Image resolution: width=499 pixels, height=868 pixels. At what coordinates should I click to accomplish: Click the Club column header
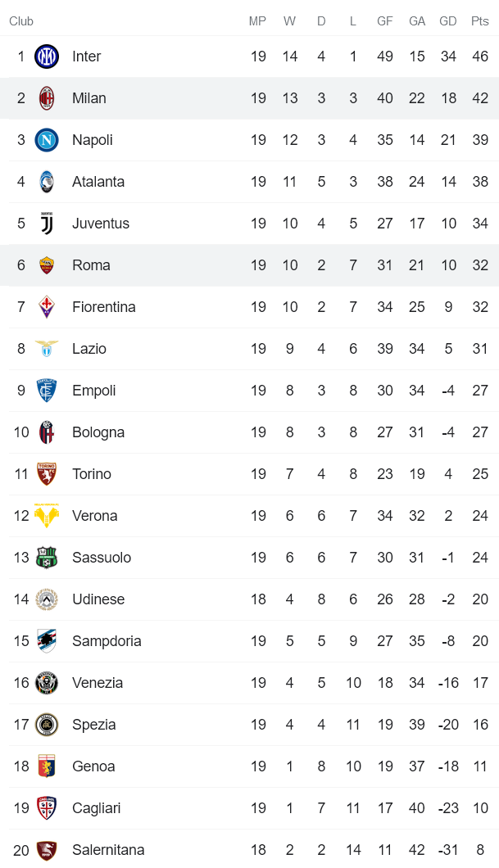coord(21,21)
